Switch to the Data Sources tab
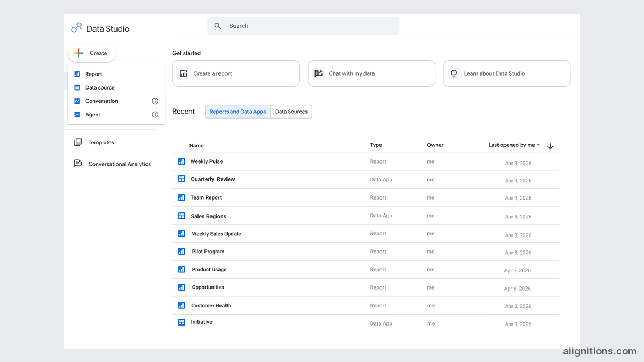This screenshot has height=362, width=644. coord(291,112)
